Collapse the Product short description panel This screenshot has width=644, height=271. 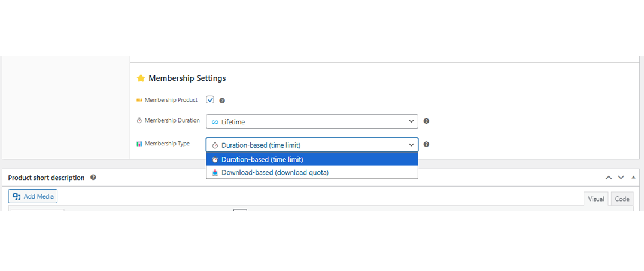(633, 178)
